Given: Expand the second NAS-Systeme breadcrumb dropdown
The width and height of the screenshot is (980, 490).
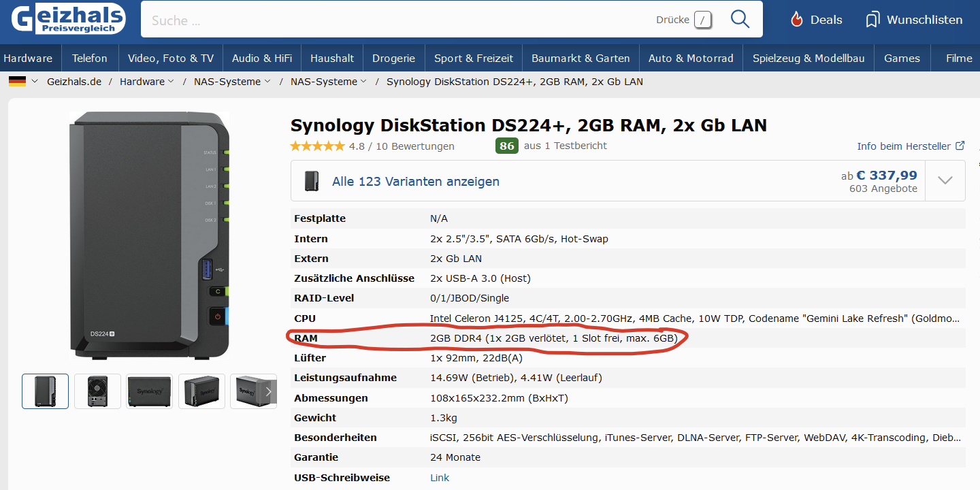Looking at the screenshot, I should (363, 82).
